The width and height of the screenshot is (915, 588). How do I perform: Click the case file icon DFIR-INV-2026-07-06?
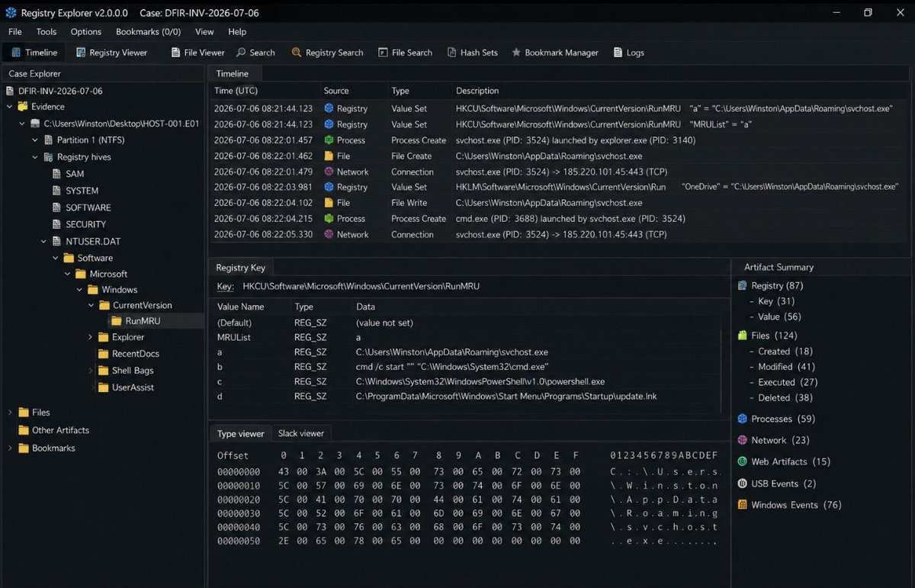click(x=10, y=91)
